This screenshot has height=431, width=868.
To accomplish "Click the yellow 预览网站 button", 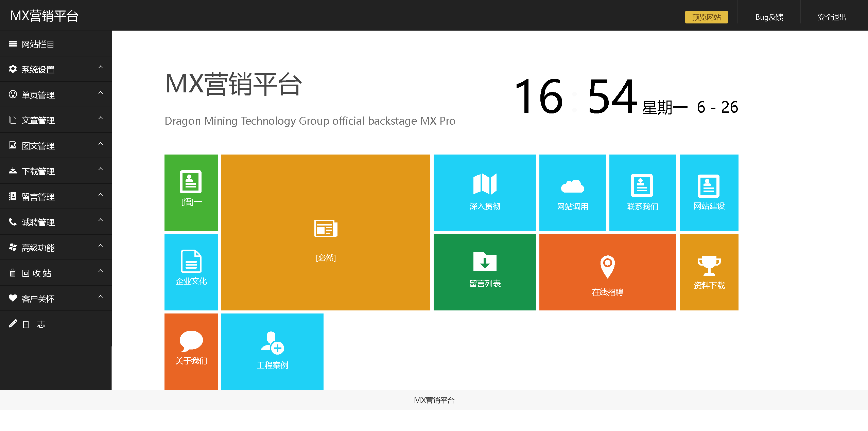I will point(706,17).
